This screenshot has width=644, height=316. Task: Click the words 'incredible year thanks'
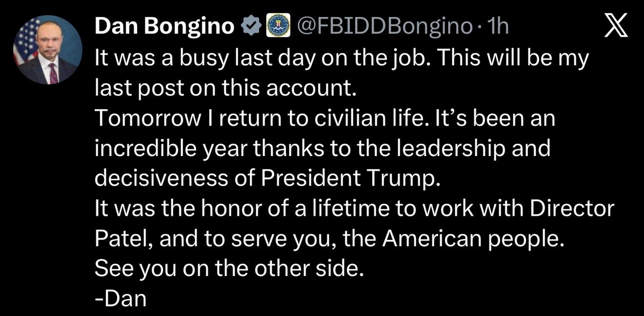point(214,149)
